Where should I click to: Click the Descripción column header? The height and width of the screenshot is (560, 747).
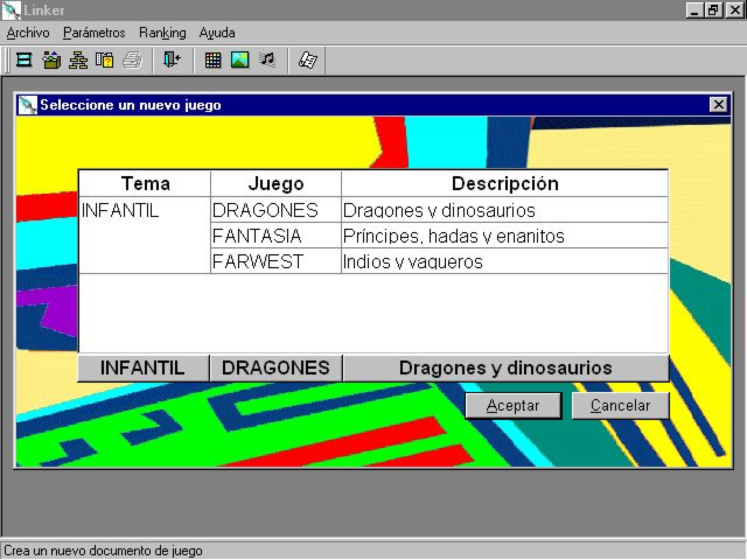(x=505, y=184)
